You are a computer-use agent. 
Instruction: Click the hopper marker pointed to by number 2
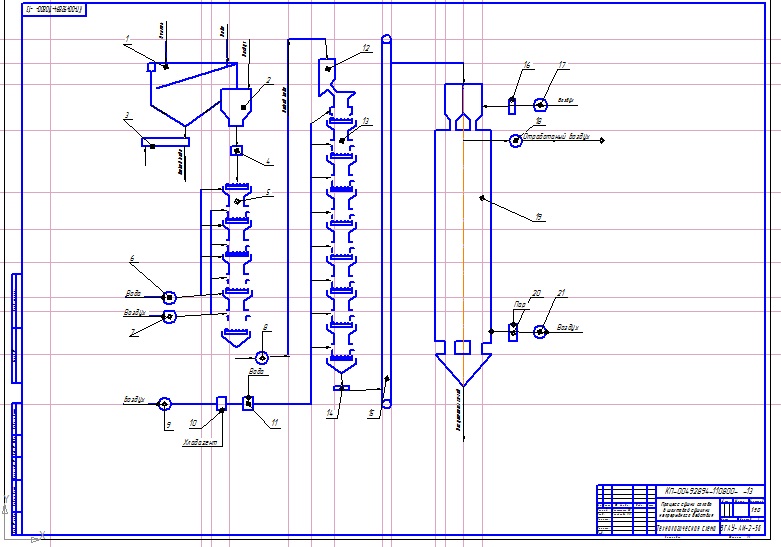(243, 107)
